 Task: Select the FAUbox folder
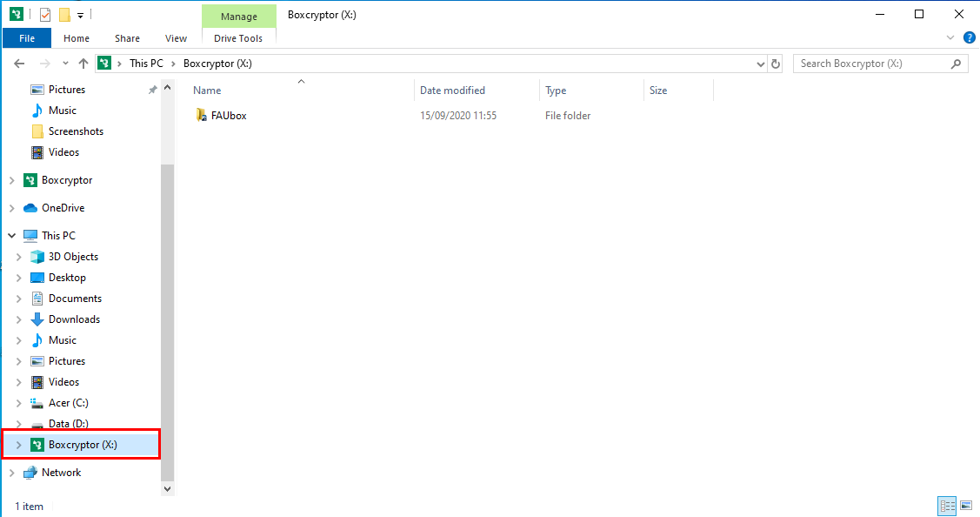click(x=229, y=116)
